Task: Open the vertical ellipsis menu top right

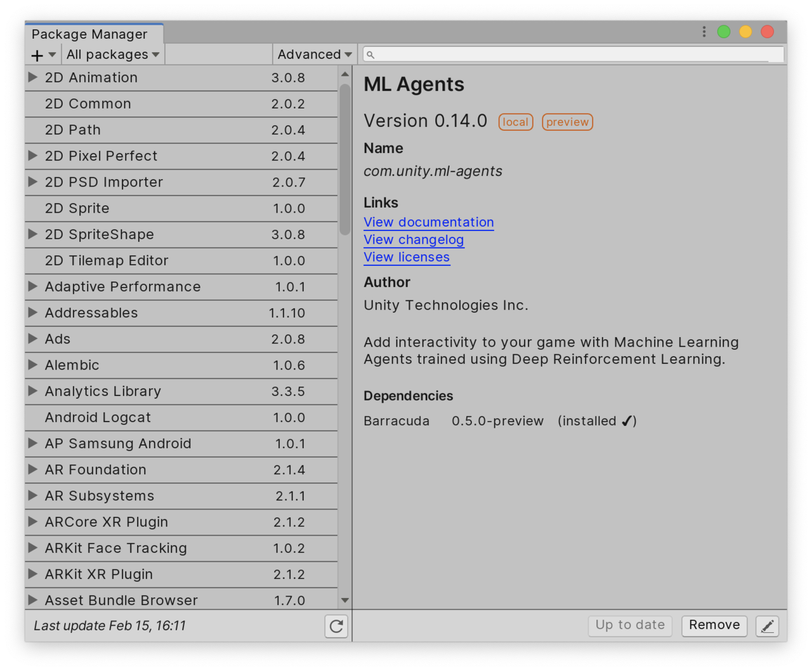Action: 704,31
